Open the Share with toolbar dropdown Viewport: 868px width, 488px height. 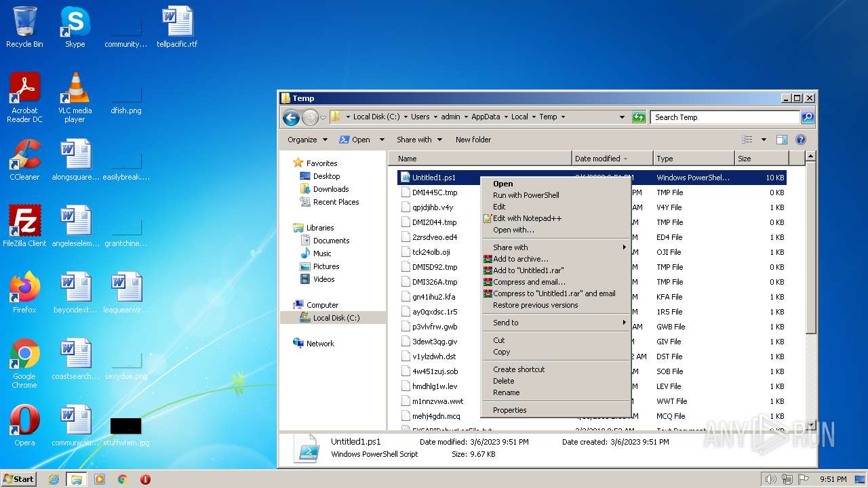coord(419,140)
